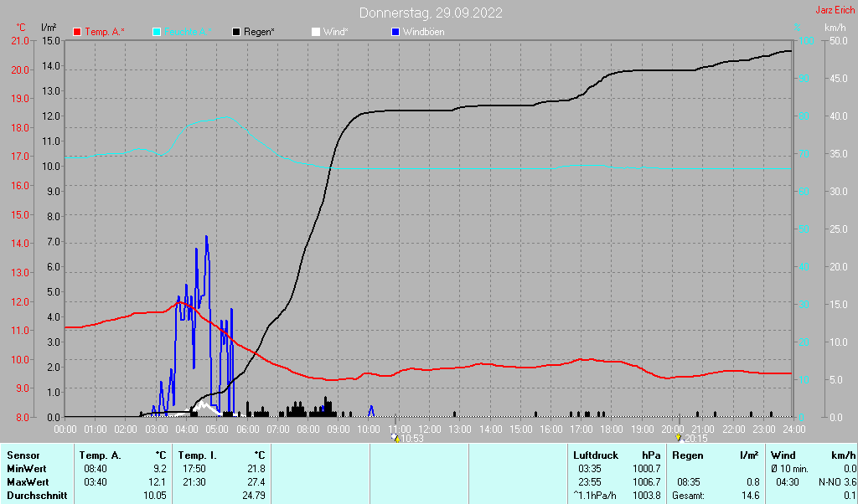Screen dimensions: 858x504
Task: Click the red Temp. A. legend swatch
Action: tap(77, 33)
